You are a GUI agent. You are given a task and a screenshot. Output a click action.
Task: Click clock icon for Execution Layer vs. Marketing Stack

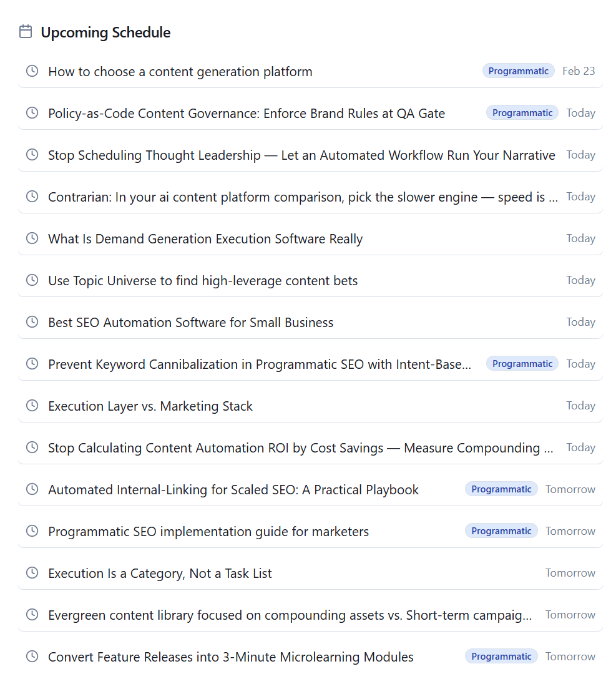pos(32,406)
